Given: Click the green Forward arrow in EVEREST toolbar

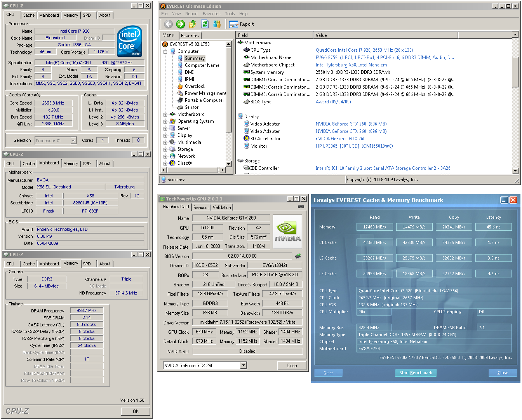Looking at the screenshot, I should [181, 24].
